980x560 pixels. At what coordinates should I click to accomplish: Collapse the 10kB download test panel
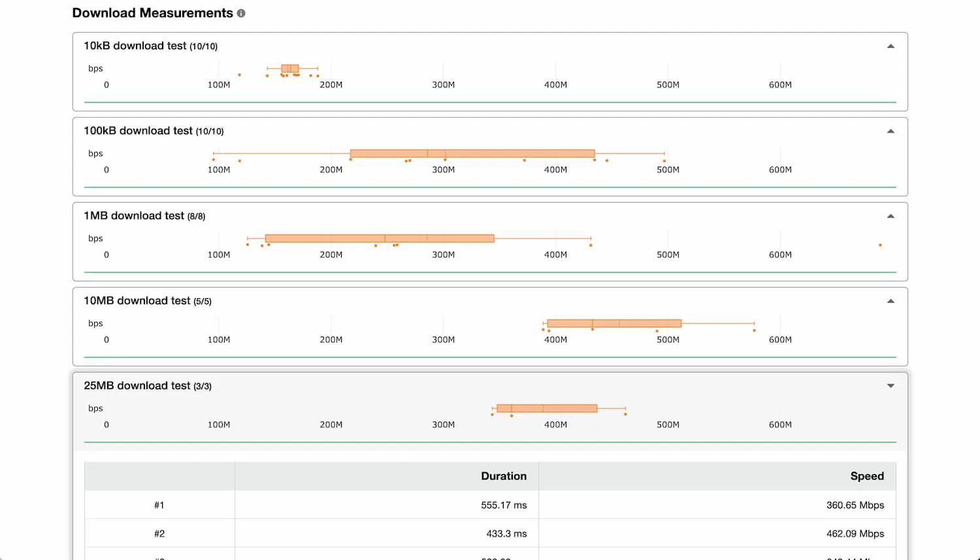(x=890, y=46)
